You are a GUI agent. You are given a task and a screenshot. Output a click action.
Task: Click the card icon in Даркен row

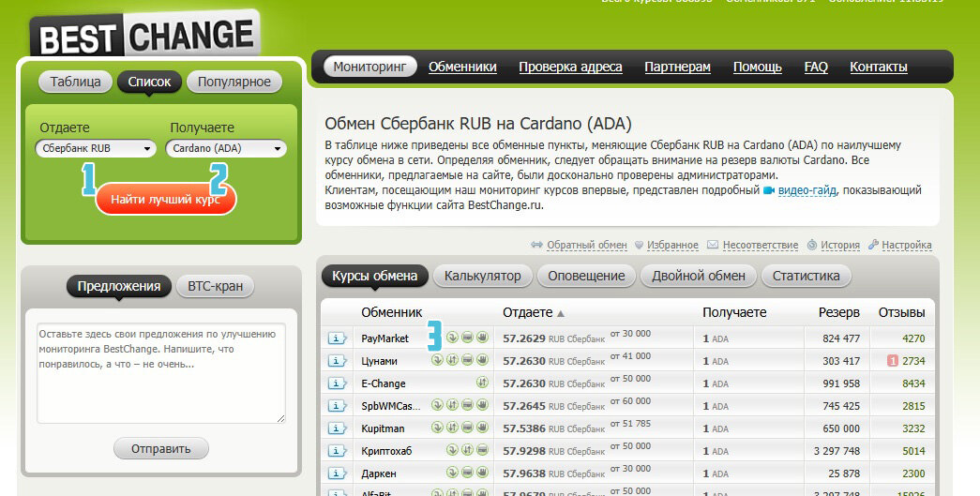click(467, 473)
